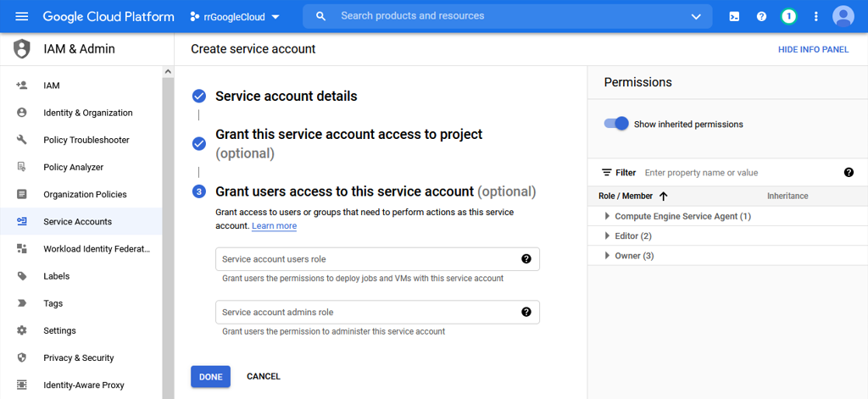Click the Policy Troubleshooter wrench icon

click(x=21, y=140)
